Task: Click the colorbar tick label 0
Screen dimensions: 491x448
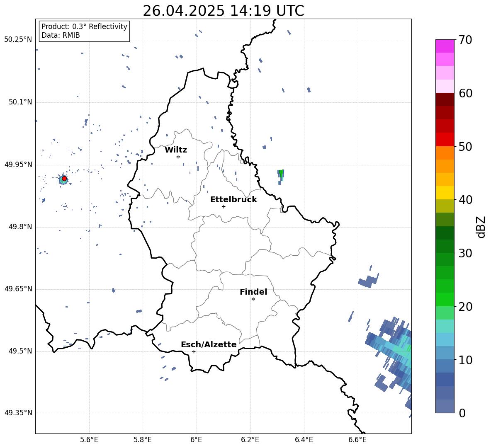Action: click(462, 413)
